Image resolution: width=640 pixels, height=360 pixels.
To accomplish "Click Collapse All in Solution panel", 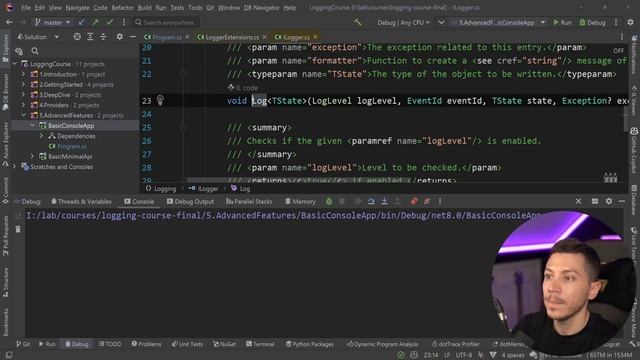I will (103, 37).
